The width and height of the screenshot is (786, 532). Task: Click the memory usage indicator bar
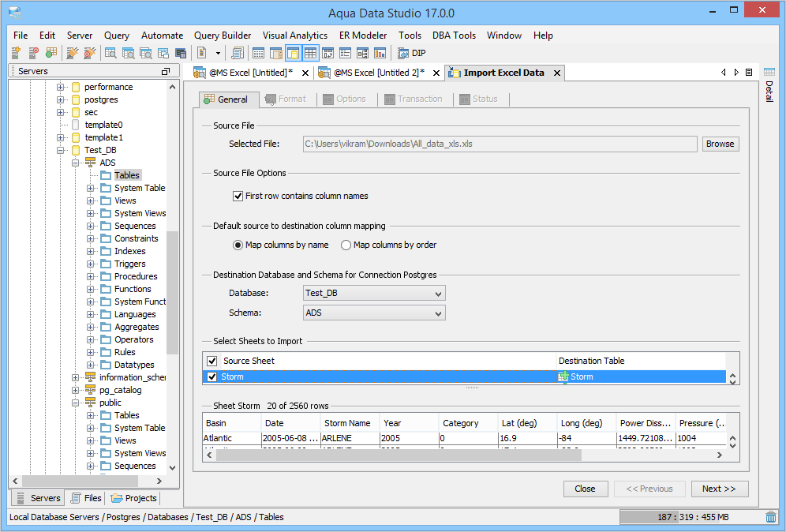pos(692,517)
